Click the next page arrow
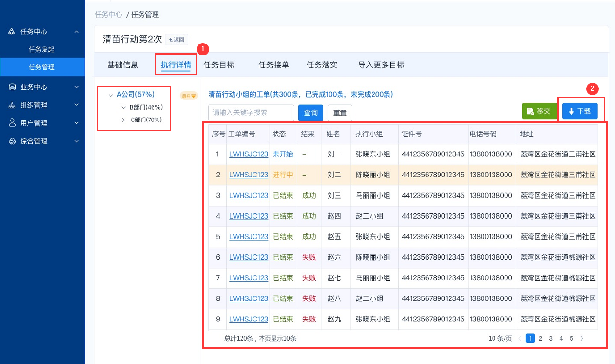This screenshot has height=364, width=615. pyautogui.click(x=582, y=338)
